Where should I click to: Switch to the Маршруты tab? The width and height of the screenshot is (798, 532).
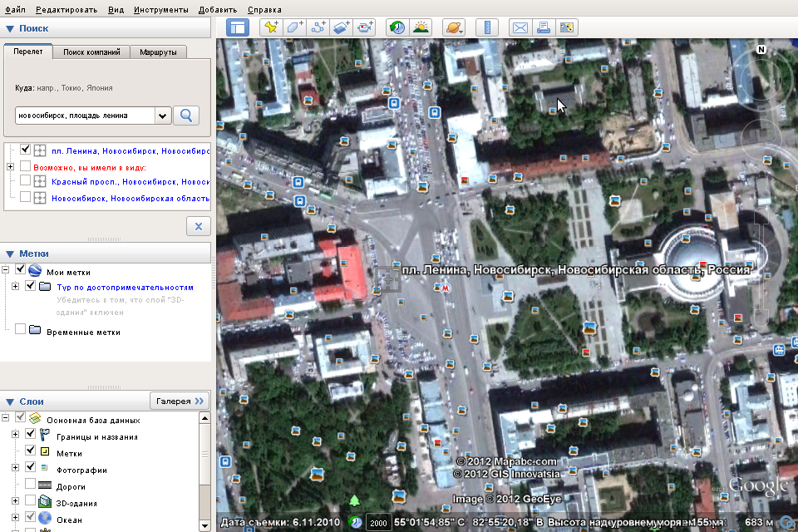click(158, 52)
